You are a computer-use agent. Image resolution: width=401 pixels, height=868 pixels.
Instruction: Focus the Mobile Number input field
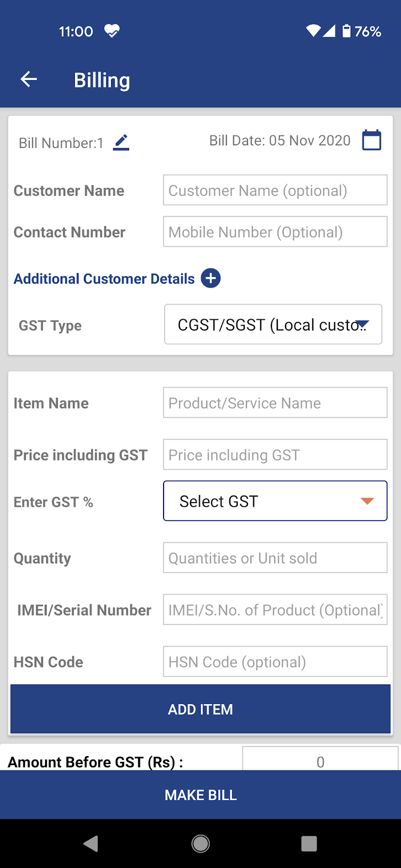(x=275, y=232)
